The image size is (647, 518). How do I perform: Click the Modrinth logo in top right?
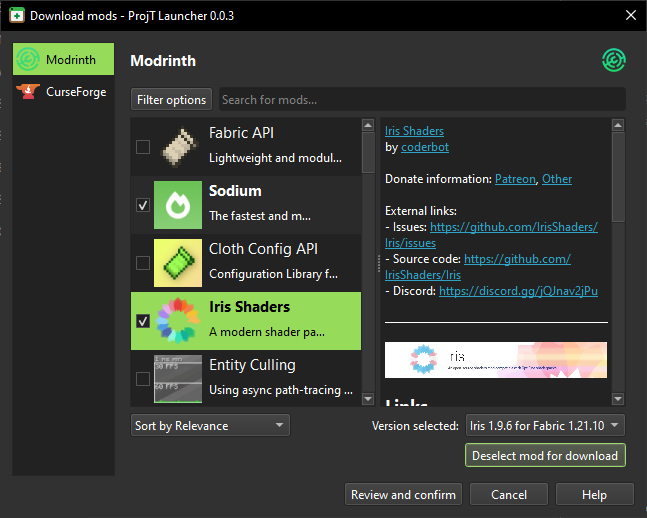click(x=614, y=60)
